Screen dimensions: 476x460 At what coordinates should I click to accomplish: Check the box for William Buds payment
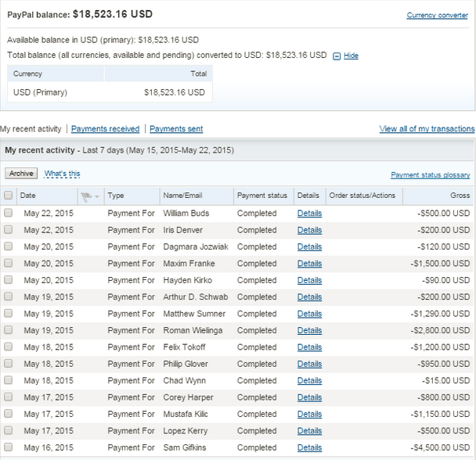pos(9,213)
